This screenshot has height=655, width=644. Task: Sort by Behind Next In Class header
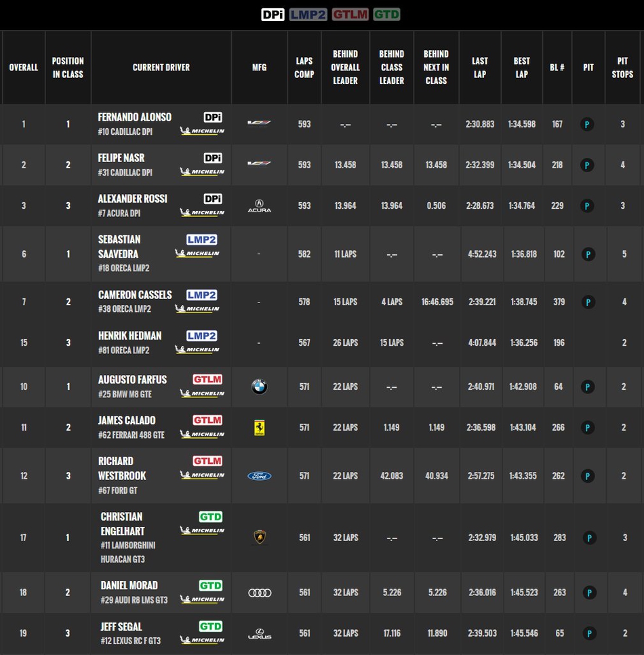tap(436, 67)
